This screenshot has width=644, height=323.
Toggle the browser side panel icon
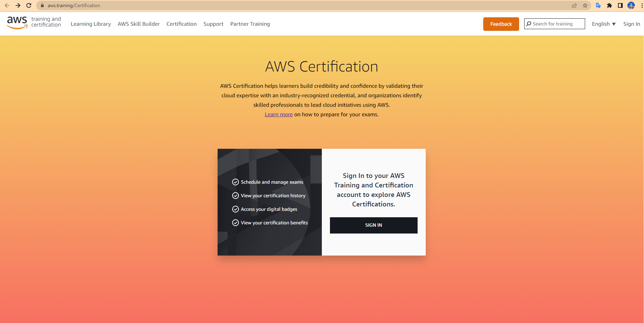620,5
